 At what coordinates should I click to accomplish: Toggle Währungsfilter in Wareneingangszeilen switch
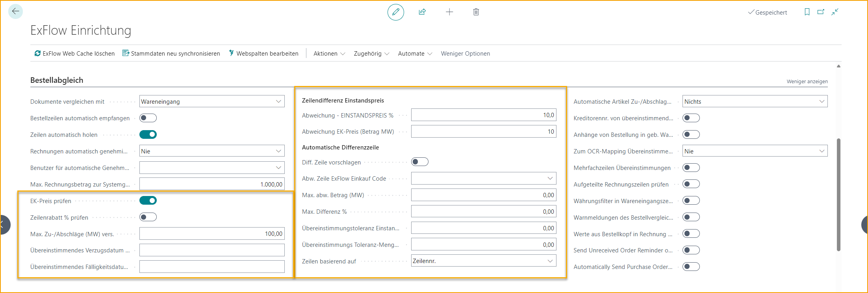click(691, 200)
